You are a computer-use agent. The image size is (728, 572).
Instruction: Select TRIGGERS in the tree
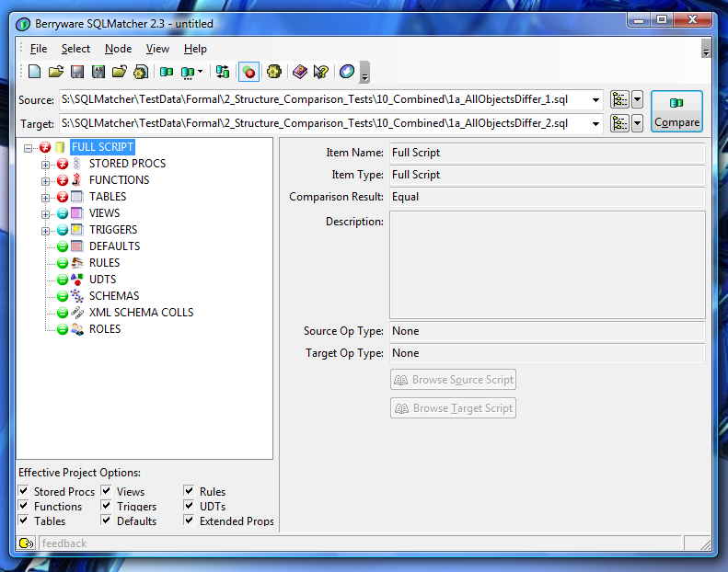(113, 230)
